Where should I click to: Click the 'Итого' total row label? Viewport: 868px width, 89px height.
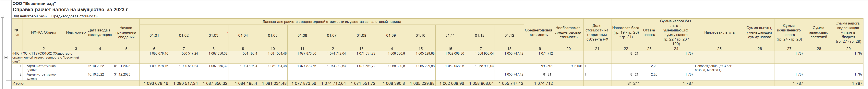pos(18,83)
